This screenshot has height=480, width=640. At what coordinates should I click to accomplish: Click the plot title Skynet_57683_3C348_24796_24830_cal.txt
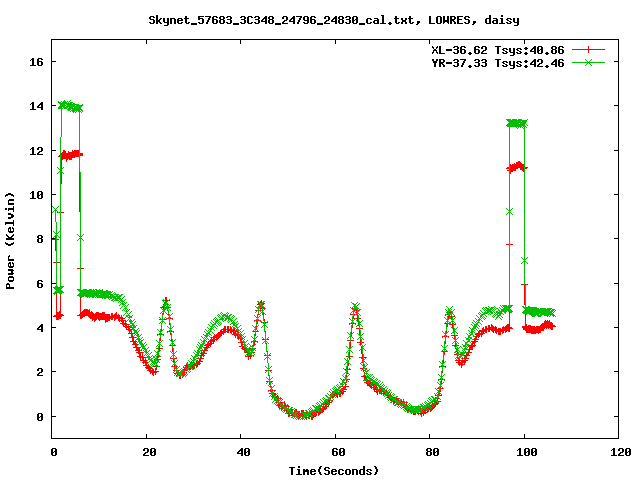click(284, 20)
